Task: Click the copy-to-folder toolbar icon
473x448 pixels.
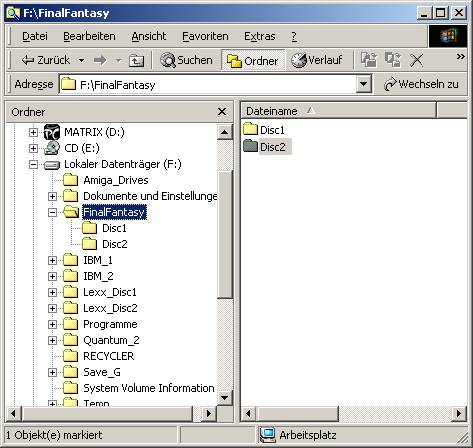Action: point(393,60)
